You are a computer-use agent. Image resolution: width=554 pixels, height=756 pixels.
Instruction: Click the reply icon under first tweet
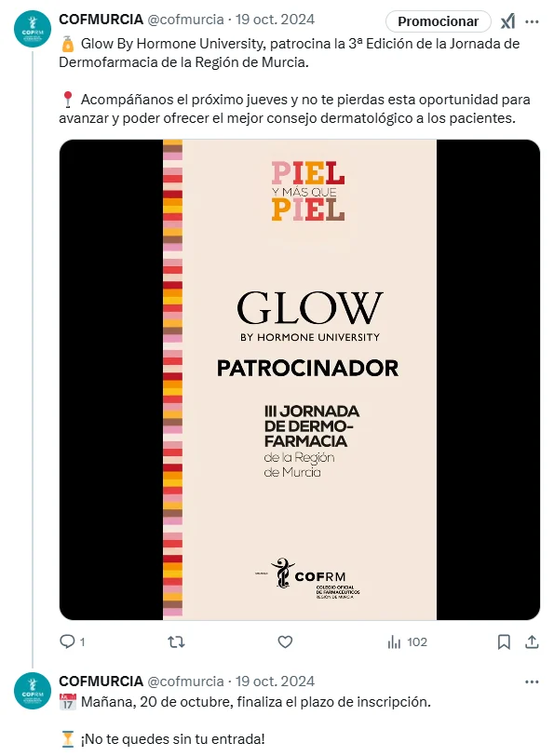click(67, 641)
